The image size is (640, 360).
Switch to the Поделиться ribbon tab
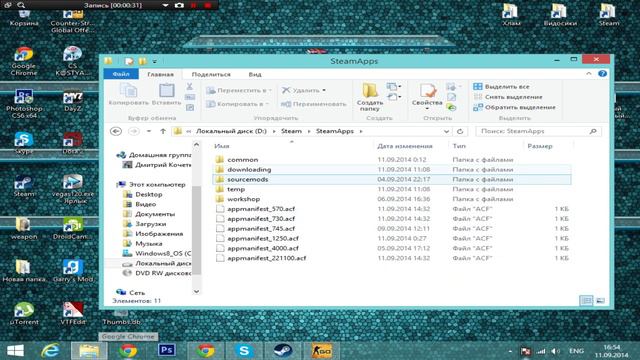(211, 74)
